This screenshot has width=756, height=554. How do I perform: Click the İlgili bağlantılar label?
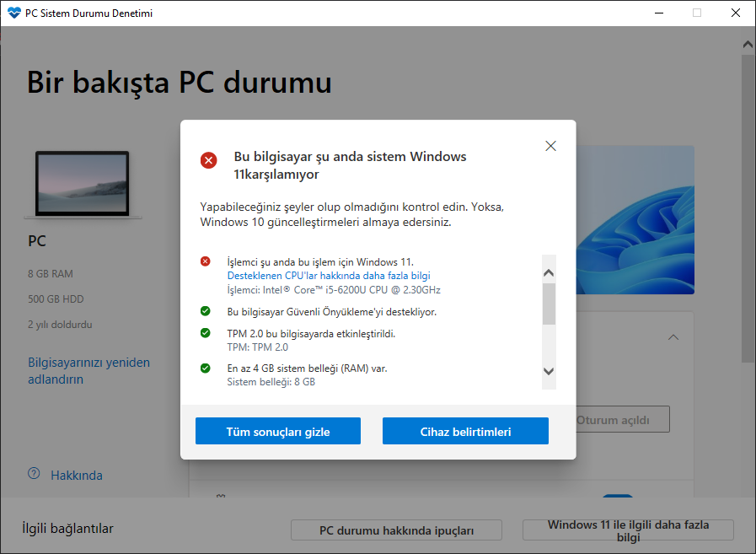click(x=68, y=529)
